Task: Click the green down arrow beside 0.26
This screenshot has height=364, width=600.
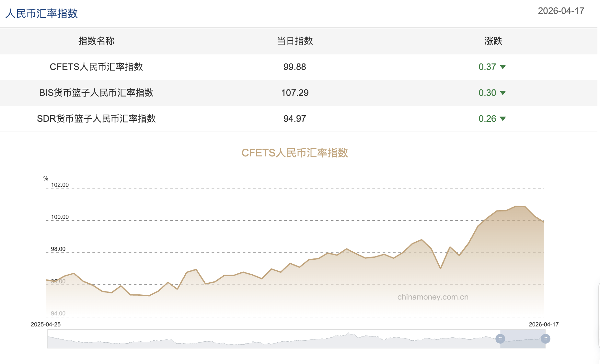Action: [503, 119]
